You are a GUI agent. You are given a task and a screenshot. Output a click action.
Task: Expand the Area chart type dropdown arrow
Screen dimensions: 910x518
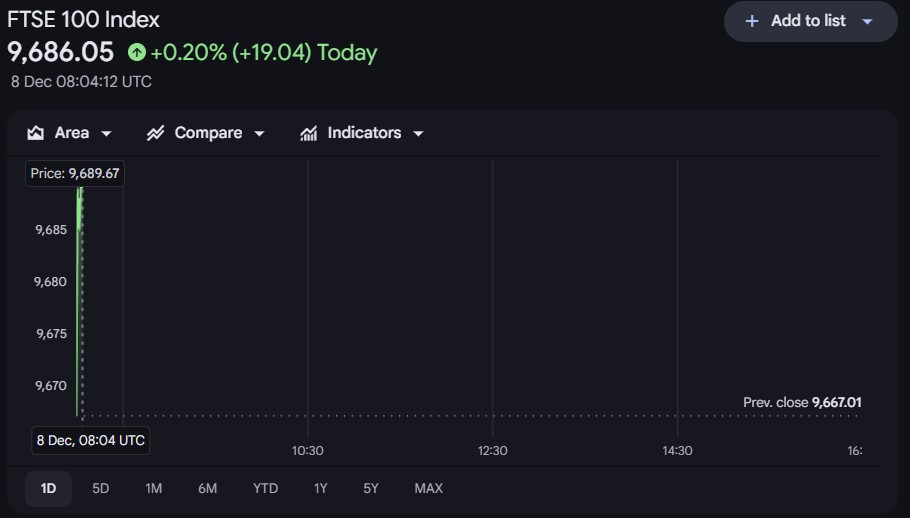click(106, 133)
